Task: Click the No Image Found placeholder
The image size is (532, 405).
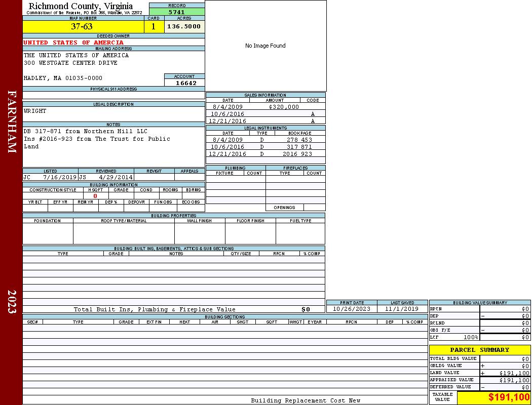Action: (x=265, y=46)
